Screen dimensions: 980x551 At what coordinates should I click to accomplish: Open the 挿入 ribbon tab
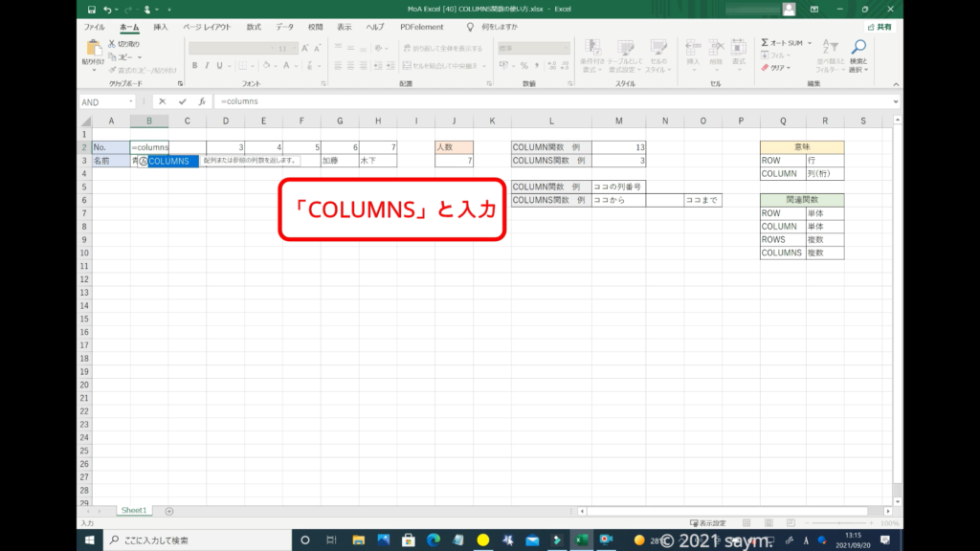click(161, 27)
